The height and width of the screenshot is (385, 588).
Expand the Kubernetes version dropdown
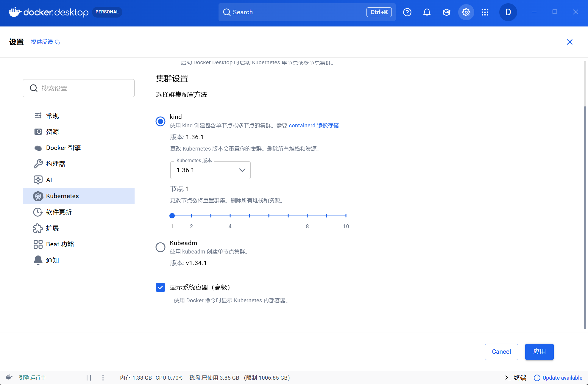210,170
